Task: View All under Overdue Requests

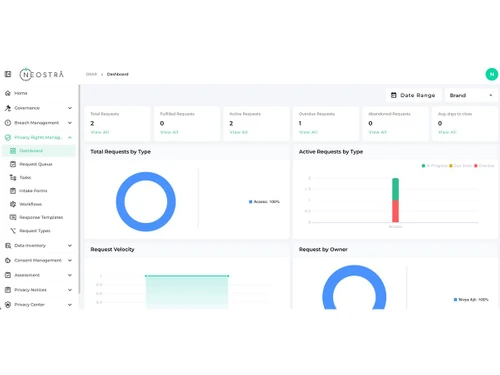Action: (x=308, y=132)
